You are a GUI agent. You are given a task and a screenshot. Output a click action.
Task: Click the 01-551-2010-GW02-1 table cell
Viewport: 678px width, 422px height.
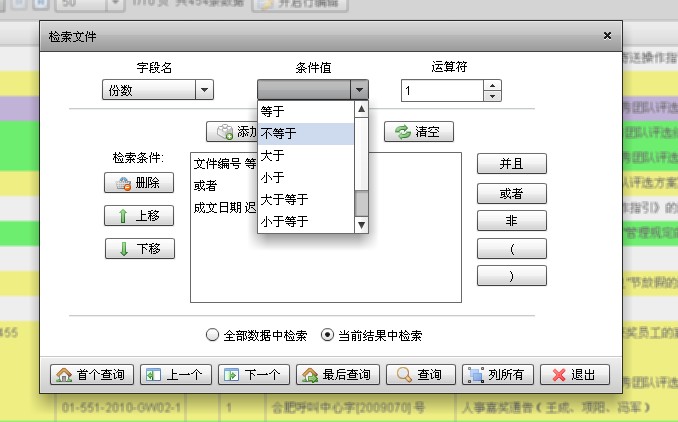click(x=121, y=408)
